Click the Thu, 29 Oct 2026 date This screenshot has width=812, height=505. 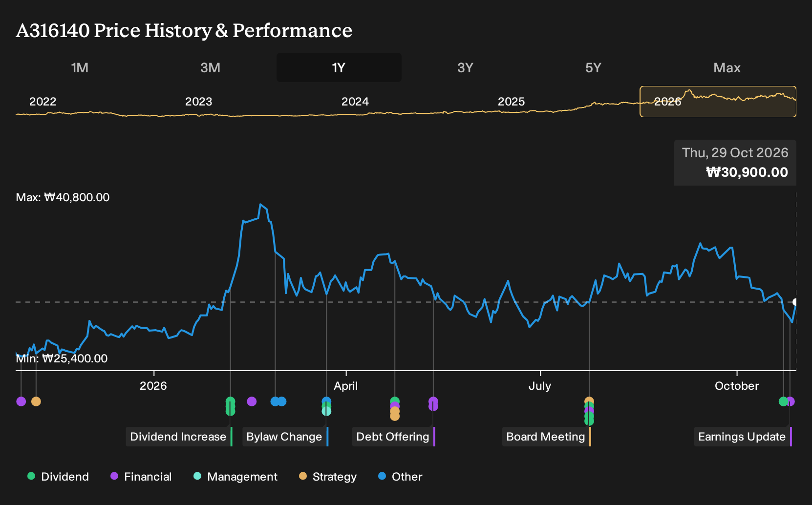(735, 153)
